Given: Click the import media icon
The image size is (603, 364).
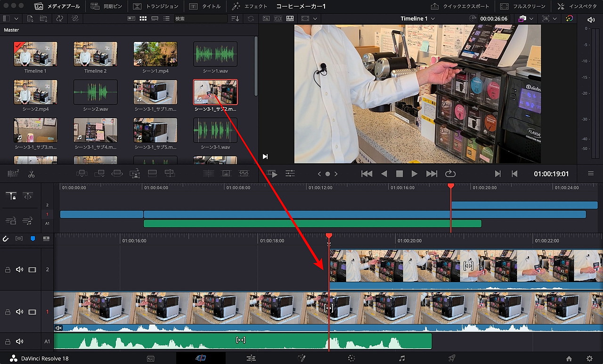Looking at the screenshot, I should [30, 18].
